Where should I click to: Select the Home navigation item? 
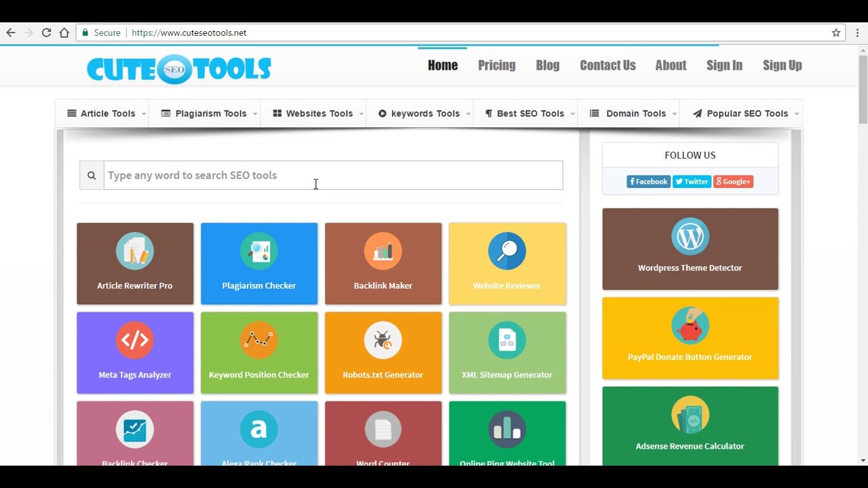tap(443, 66)
